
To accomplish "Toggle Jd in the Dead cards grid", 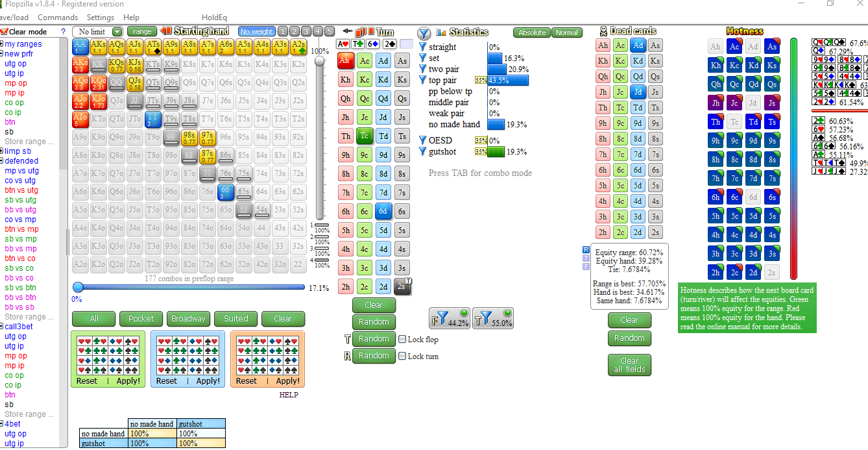I will pos(638,92).
